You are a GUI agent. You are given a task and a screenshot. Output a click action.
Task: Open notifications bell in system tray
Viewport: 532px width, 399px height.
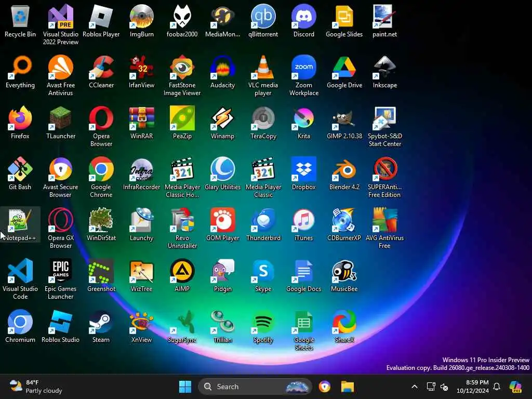(x=497, y=387)
